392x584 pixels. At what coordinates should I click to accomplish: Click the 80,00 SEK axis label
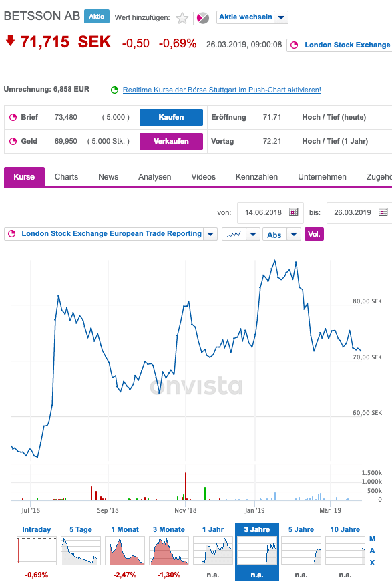coord(367,301)
